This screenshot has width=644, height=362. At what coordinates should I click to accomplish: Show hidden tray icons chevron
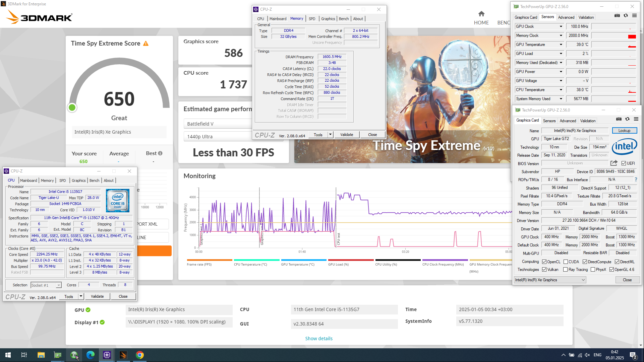563,355
